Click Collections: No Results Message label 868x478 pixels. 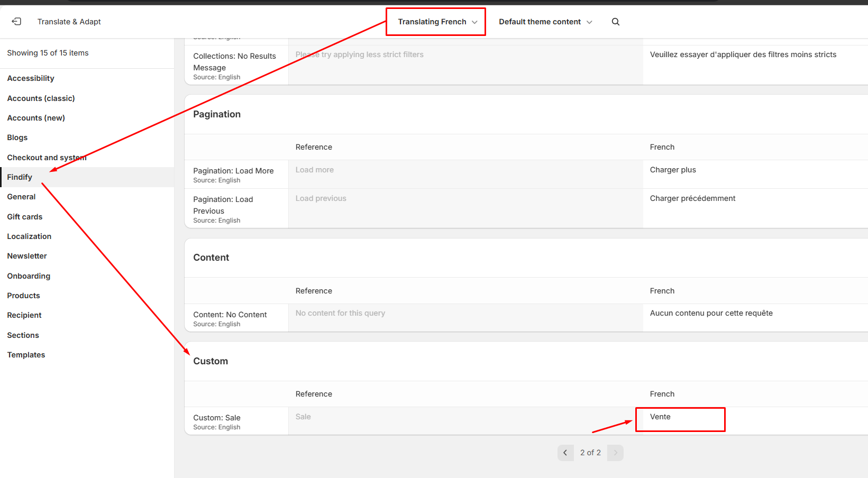pos(234,62)
